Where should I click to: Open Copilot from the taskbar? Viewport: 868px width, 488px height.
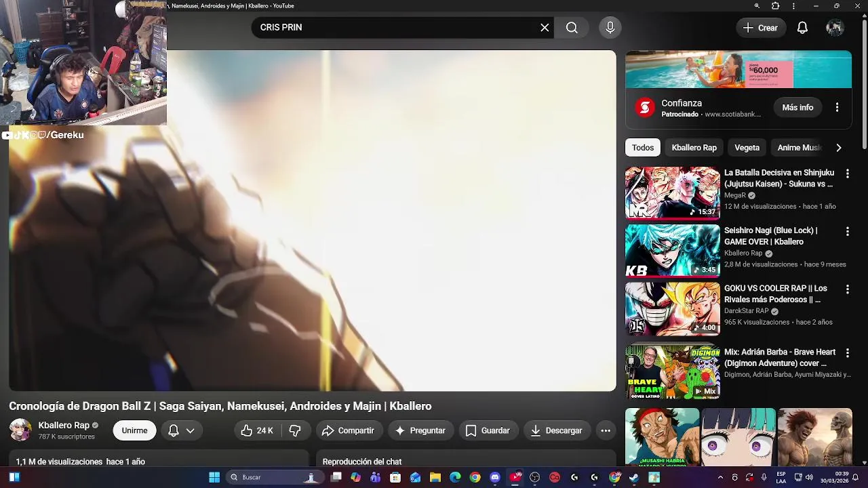[355, 477]
